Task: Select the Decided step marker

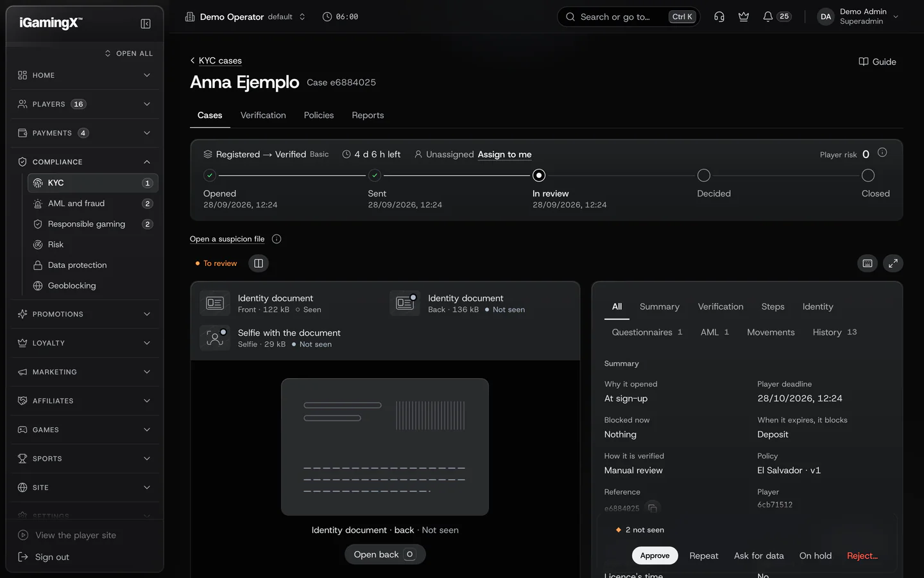Action: 704,175
